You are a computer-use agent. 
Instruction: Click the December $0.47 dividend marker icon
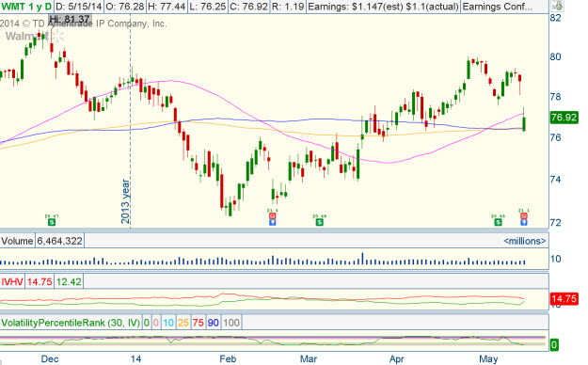click(x=52, y=222)
